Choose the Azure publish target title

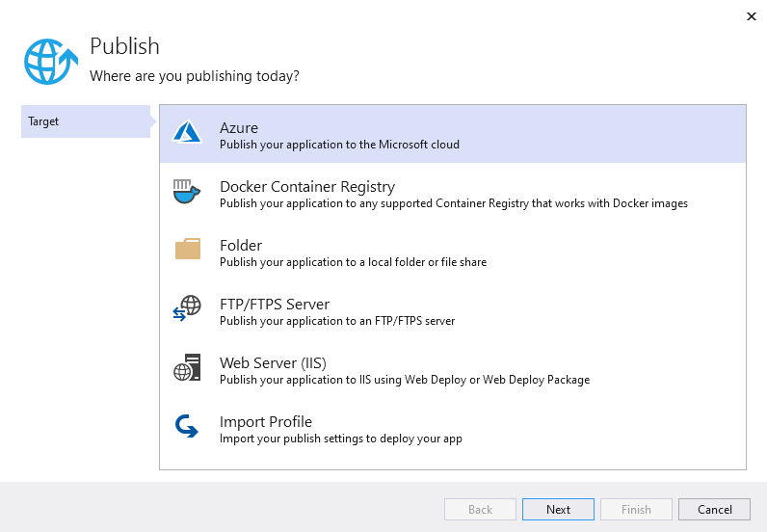[238, 127]
